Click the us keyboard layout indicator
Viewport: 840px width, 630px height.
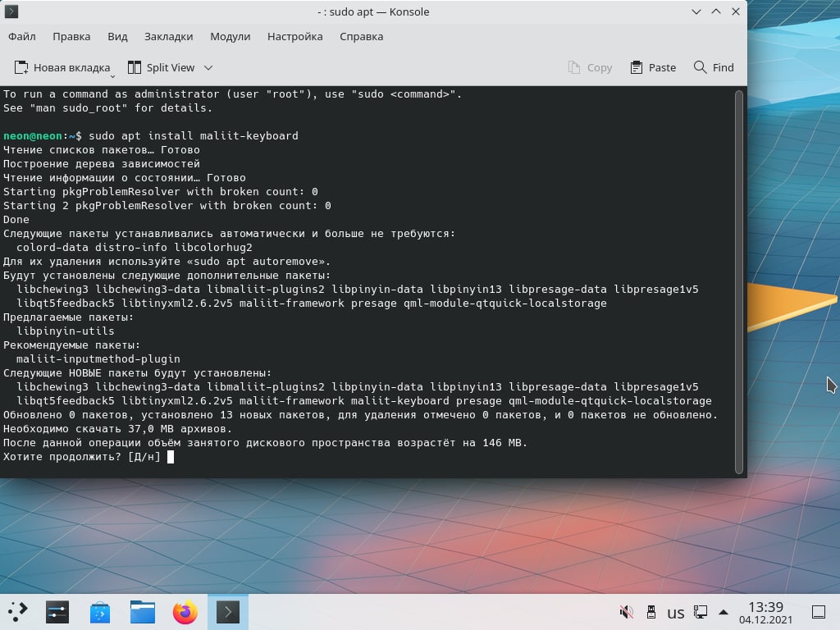pos(676,612)
